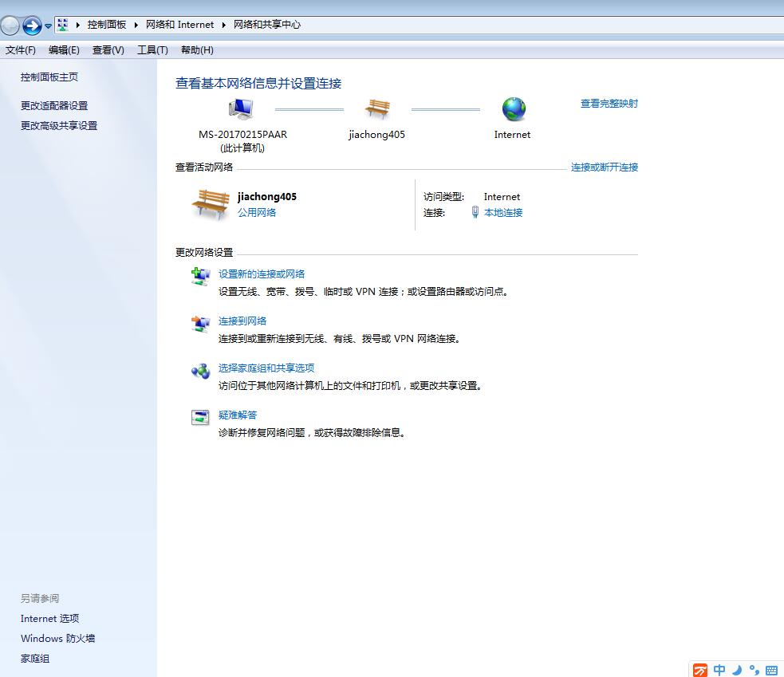This screenshot has width=784, height=677.
Task: Open 疑难解答 link
Action: click(x=238, y=415)
